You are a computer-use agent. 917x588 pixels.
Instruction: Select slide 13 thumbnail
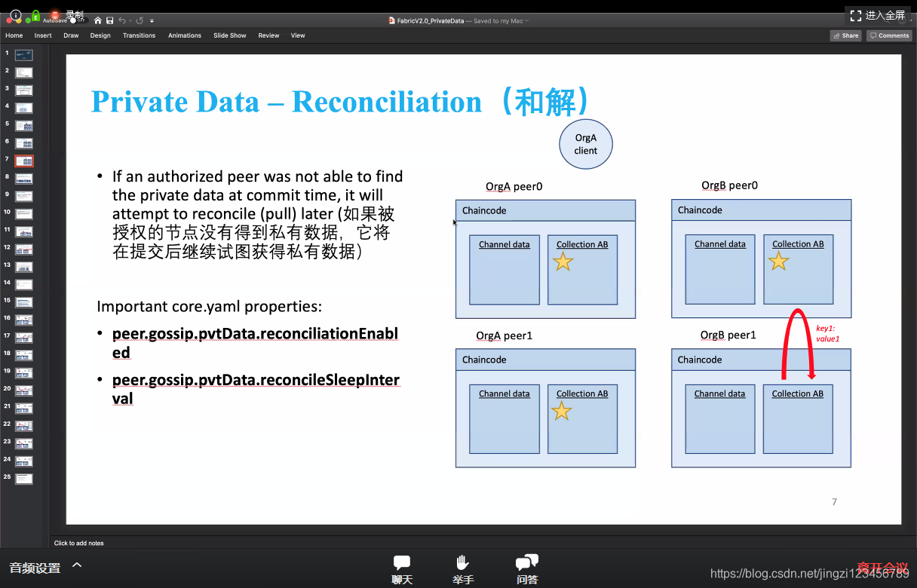pos(24,267)
